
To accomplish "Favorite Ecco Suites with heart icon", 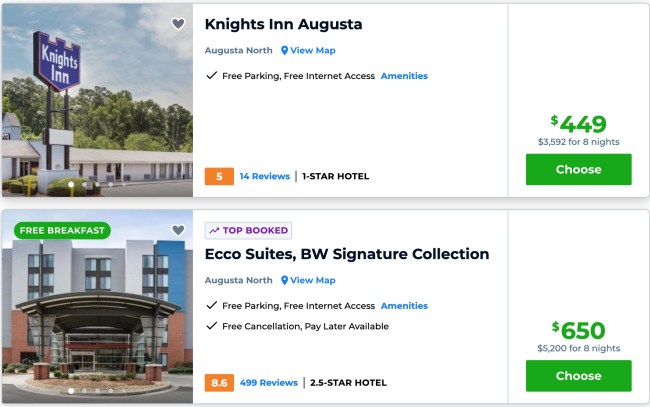I will 178,230.
